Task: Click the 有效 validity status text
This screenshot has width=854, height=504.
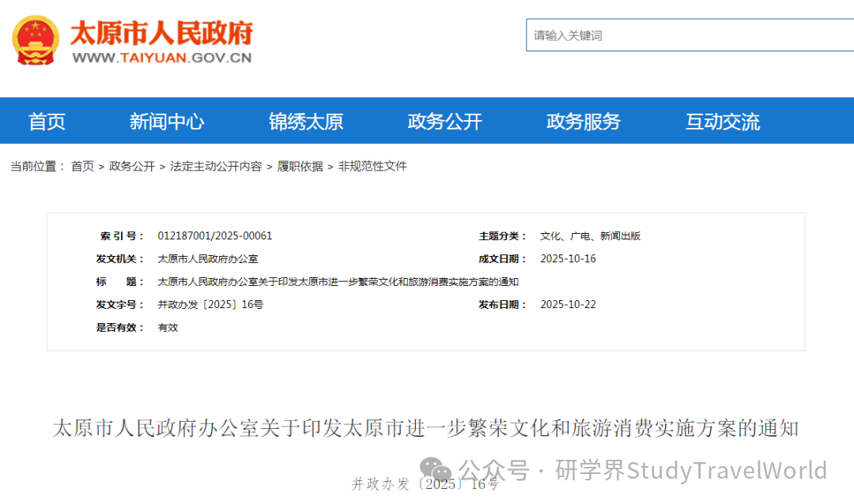Action: [x=167, y=326]
